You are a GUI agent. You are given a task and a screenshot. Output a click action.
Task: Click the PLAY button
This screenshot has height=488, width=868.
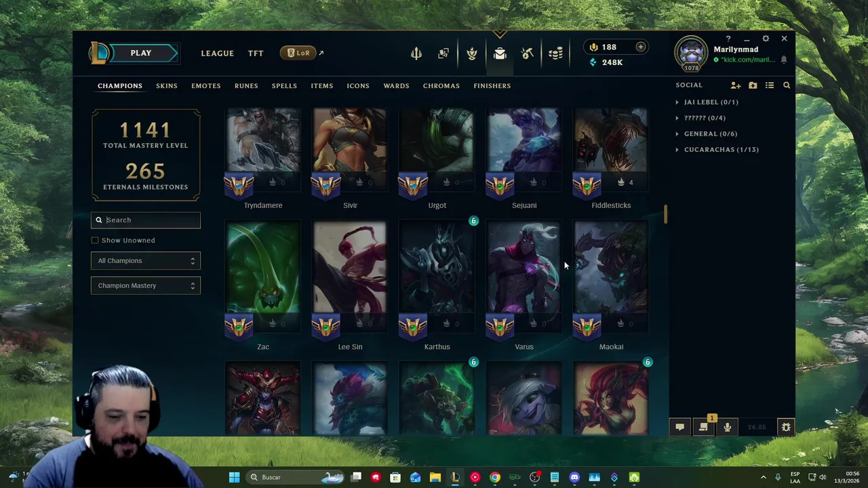pos(141,53)
